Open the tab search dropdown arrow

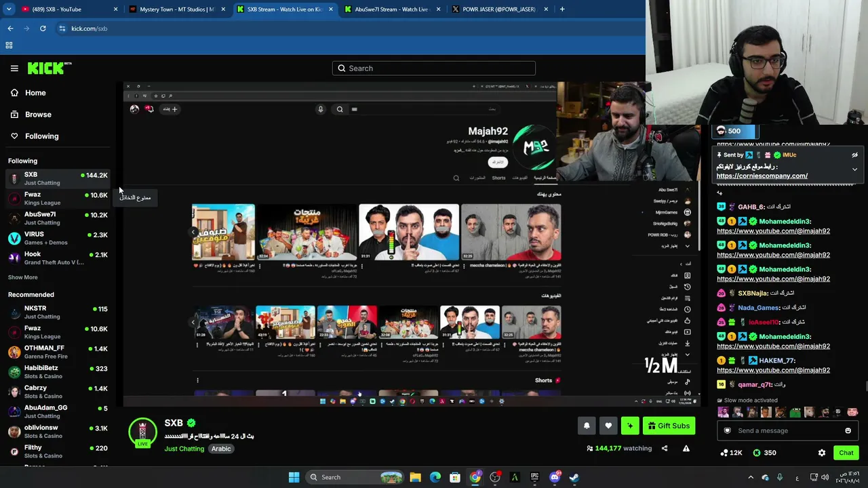pos(8,9)
